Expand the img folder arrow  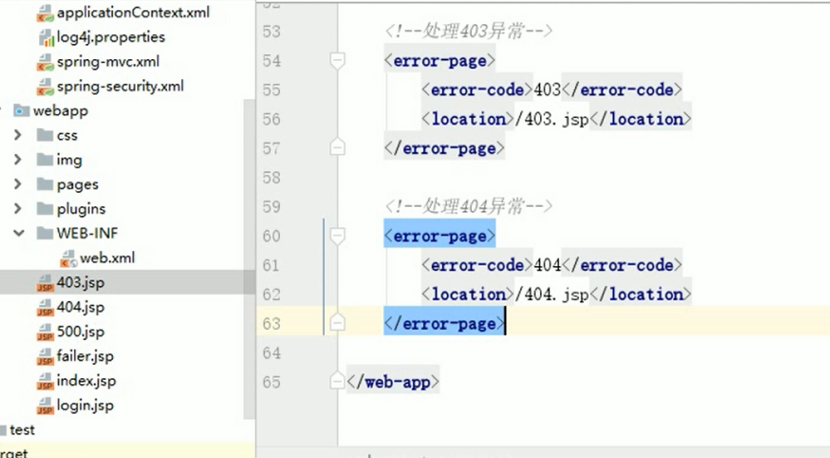click(17, 159)
